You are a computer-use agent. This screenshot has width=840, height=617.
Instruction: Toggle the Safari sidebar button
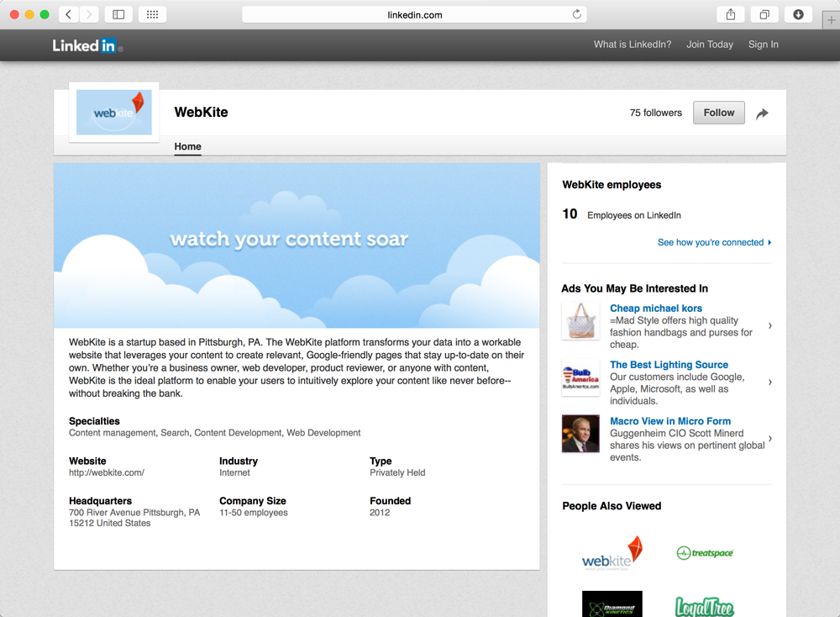click(x=118, y=14)
